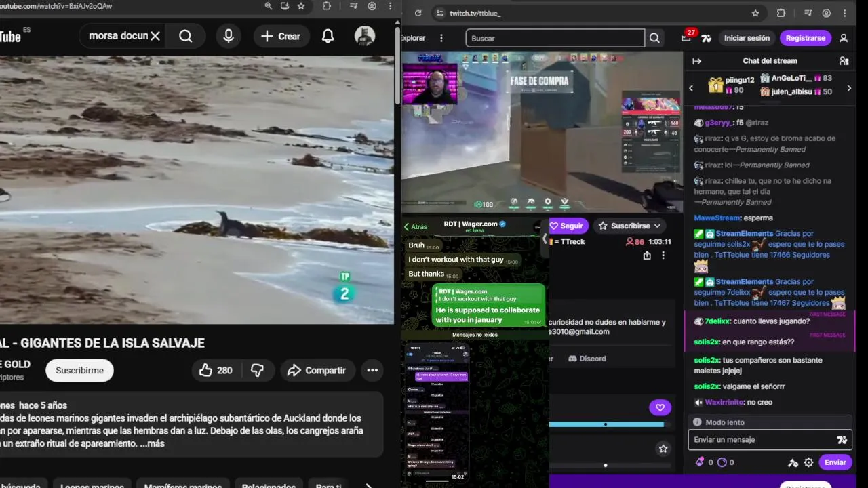Click the sea lion video player
Image resolution: width=868 pixels, height=488 pixels.
pos(197,190)
